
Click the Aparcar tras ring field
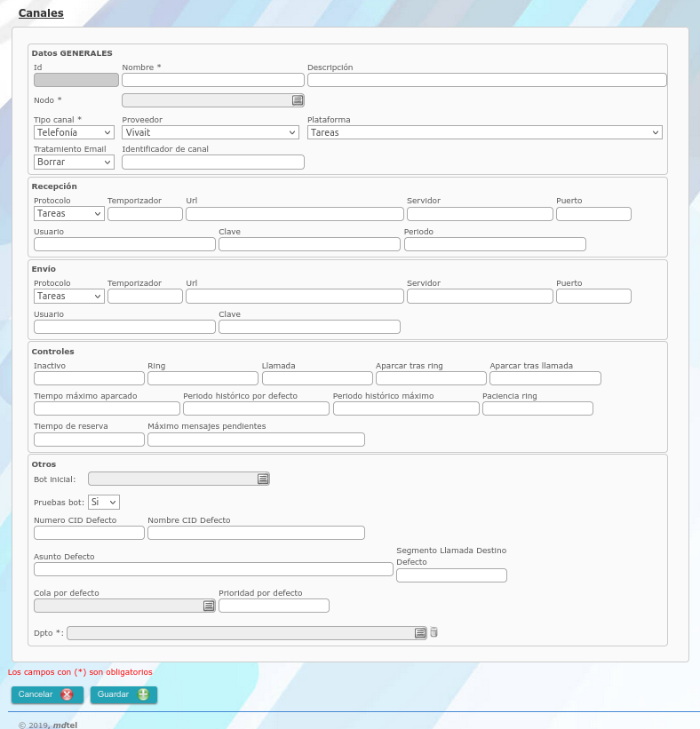[x=431, y=378]
